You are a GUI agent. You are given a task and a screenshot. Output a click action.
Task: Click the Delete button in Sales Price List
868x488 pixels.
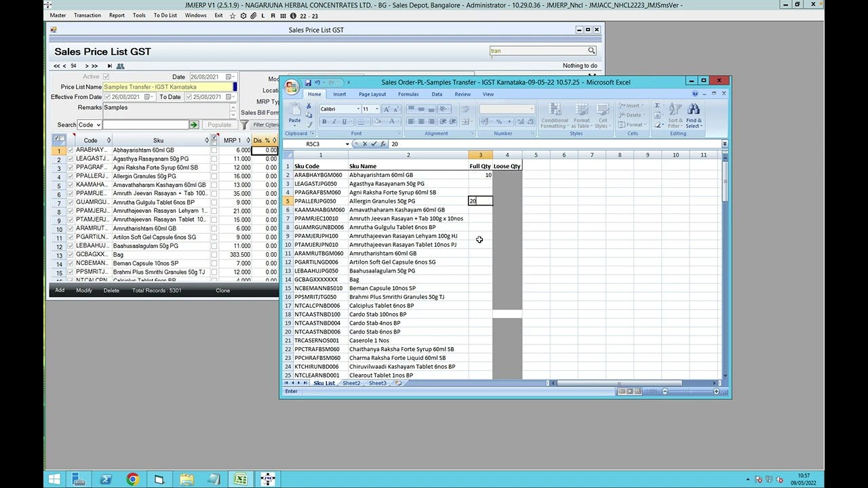pyautogui.click(x=111, y=291)
